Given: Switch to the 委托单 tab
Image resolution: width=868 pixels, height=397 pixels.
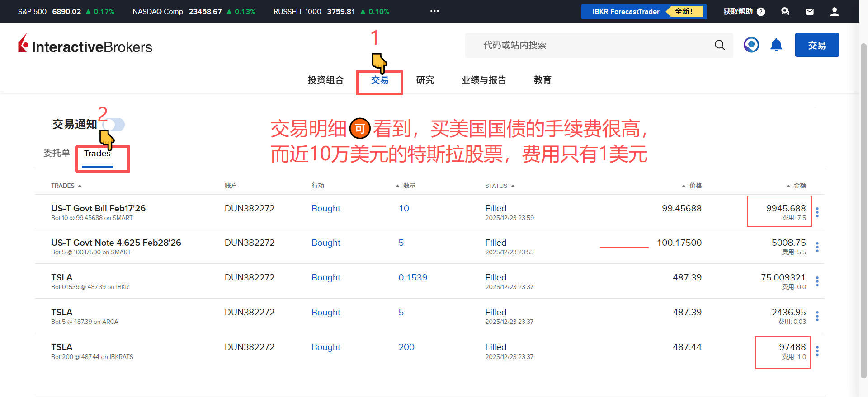Looking at the screenshot, I should pos(57,153).
